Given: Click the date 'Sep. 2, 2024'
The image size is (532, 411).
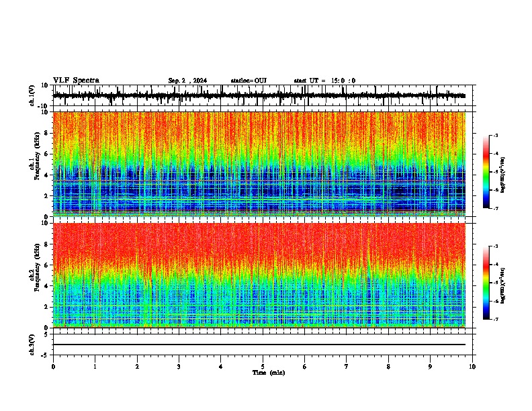Looking at the screenshot, I should coord(187,81).
